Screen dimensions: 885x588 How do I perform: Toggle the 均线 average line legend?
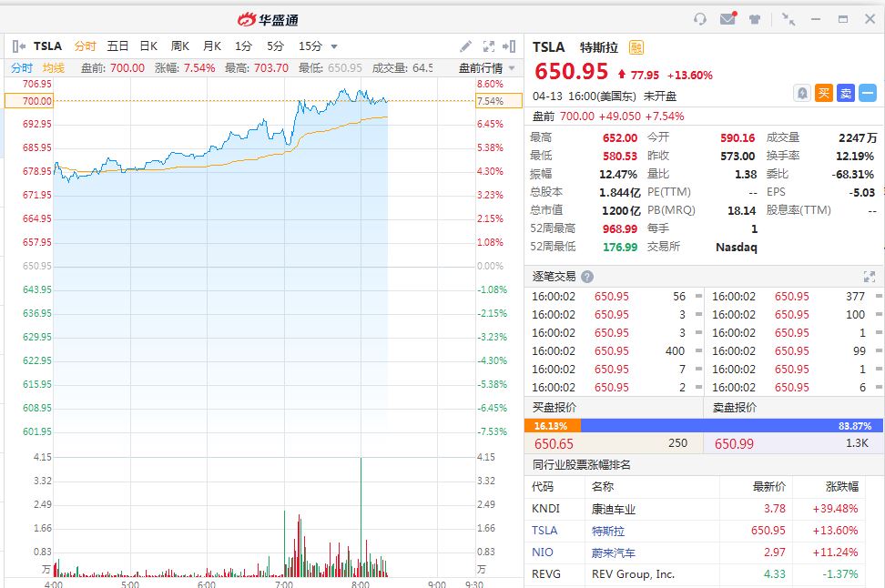tap(54, 68)
